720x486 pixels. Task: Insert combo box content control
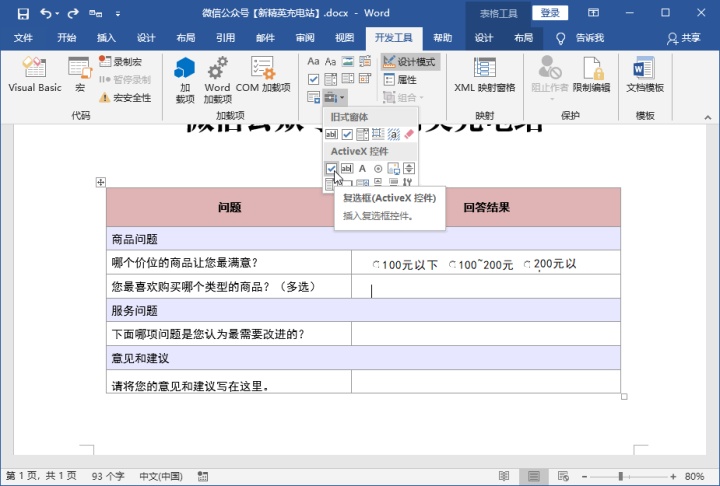point(330,79)
